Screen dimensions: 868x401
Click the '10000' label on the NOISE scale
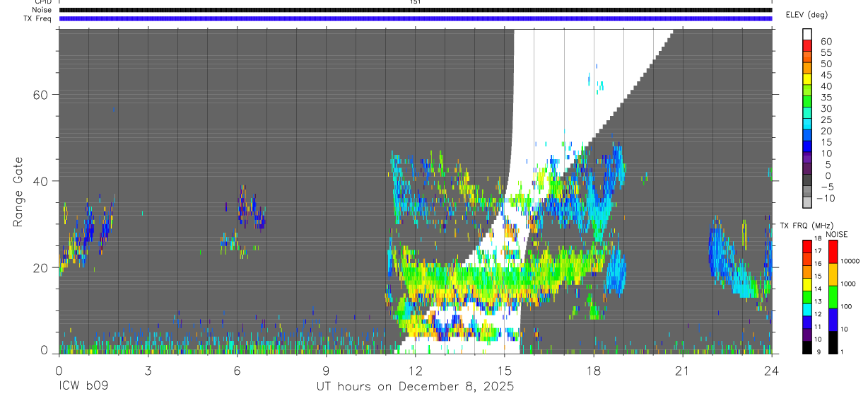pyautogui.click(x=850, y=261)
